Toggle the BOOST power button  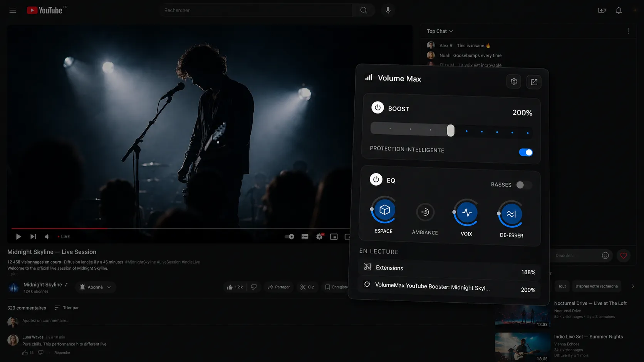pyautogui.click(x=377, y=107)
